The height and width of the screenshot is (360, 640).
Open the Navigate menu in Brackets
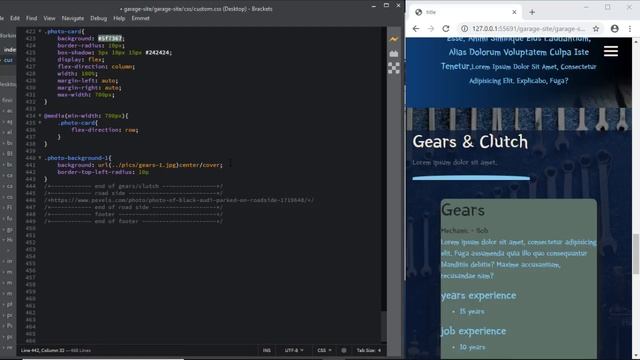(x=73, y=18)
